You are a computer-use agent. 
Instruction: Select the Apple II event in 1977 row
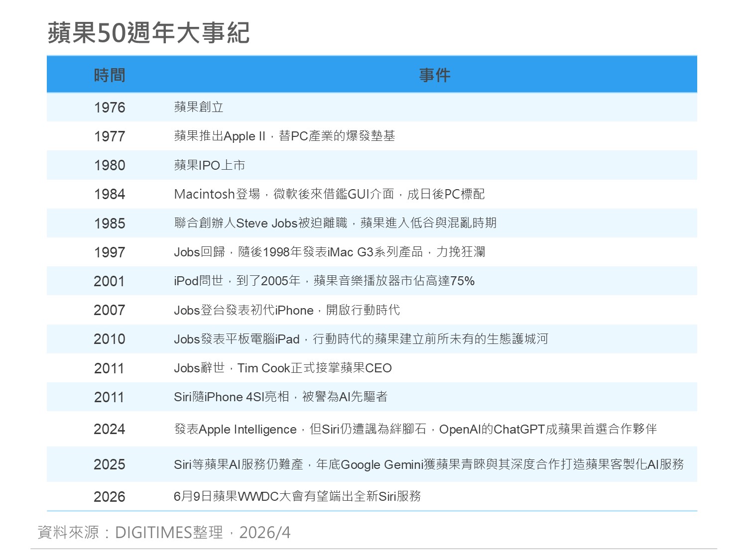(284, 136)
